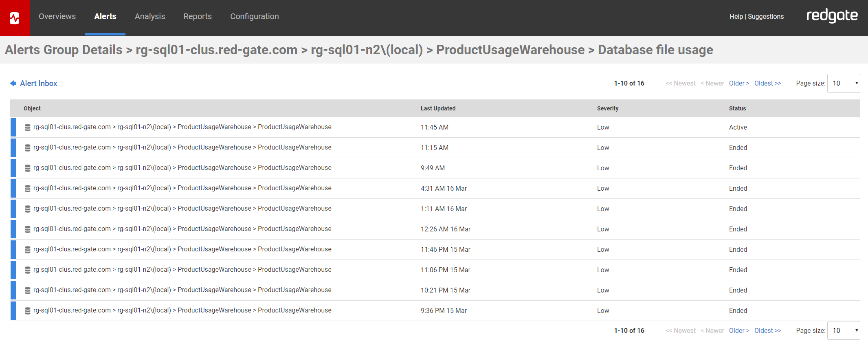This screenshot has height=352, width=868.
Task: Click database icon in the 11:45 AM row
Action: pos(28,128)
